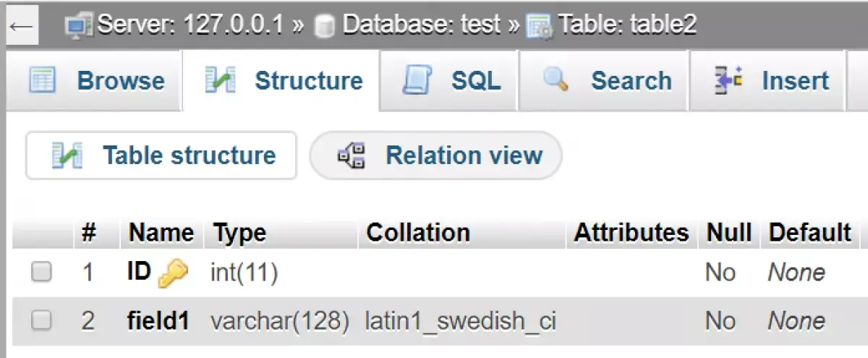Click the field1 column name
Viewport: 868px width, 358px height.
(x=159, y=320)
